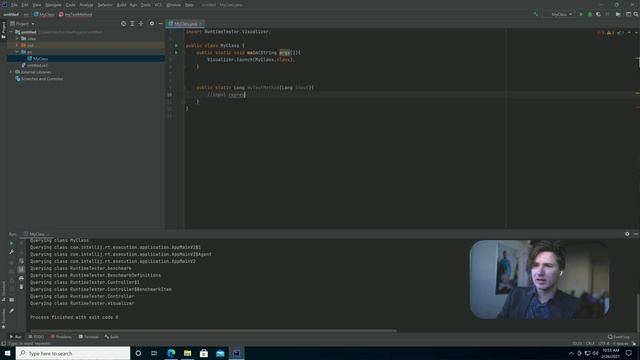The width and height of the screenshot is (640, 360).
Task: Open the Edit menu
Action: click(25, 5)
